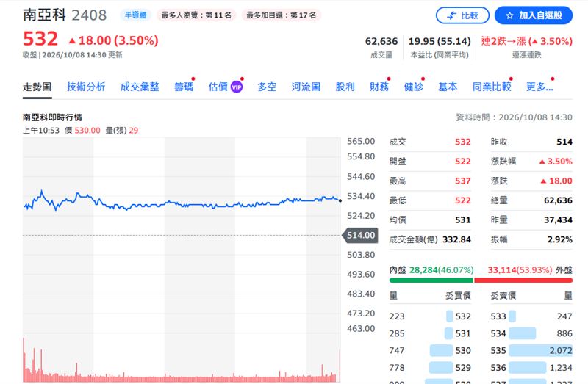Click the star icon in 加入自選股
This screenshot has width=588, height=384.
[509, 15]
